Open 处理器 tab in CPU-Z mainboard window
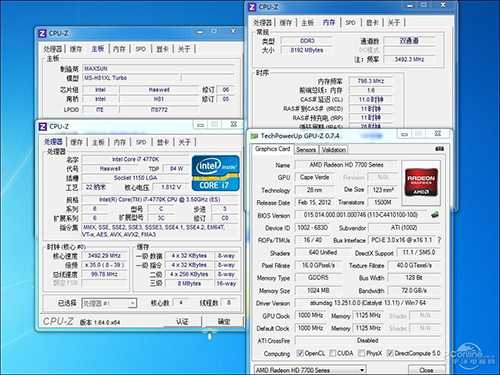 pos(53,49)
